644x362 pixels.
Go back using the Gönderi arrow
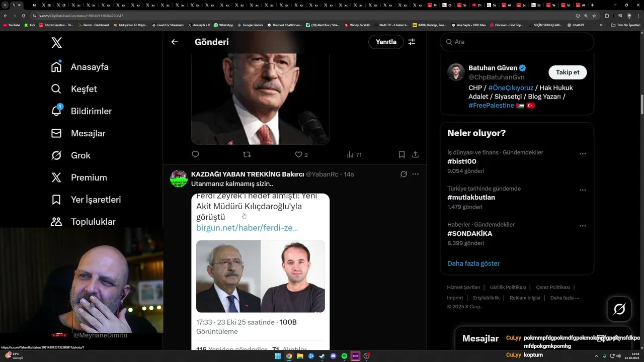pos(175,42)
